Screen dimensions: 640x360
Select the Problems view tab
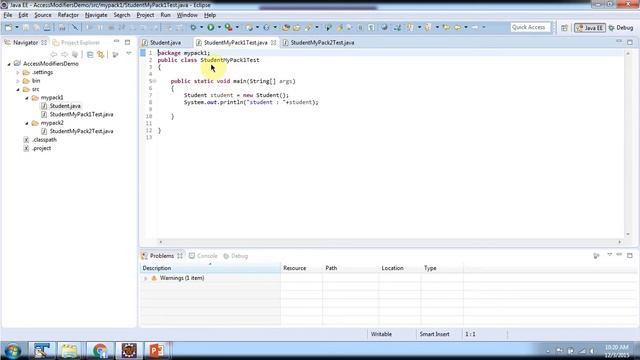pyautogui.click(x=162, y=256)
